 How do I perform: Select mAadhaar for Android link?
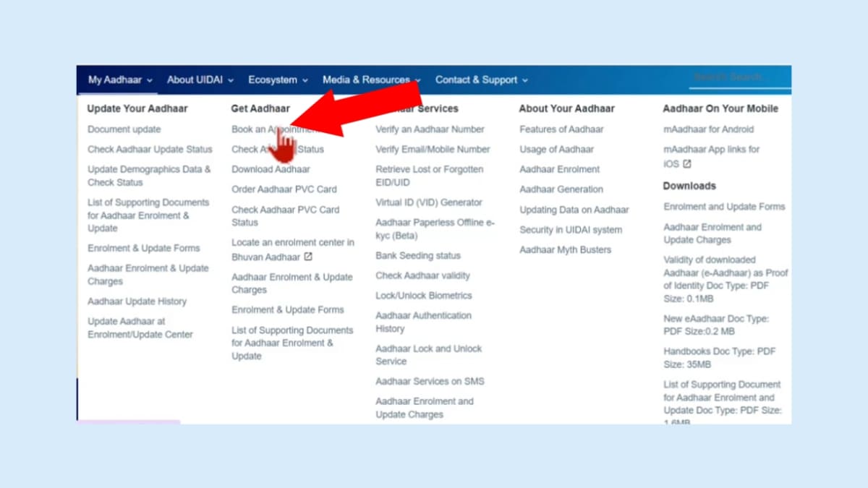[x=708, y=129]
